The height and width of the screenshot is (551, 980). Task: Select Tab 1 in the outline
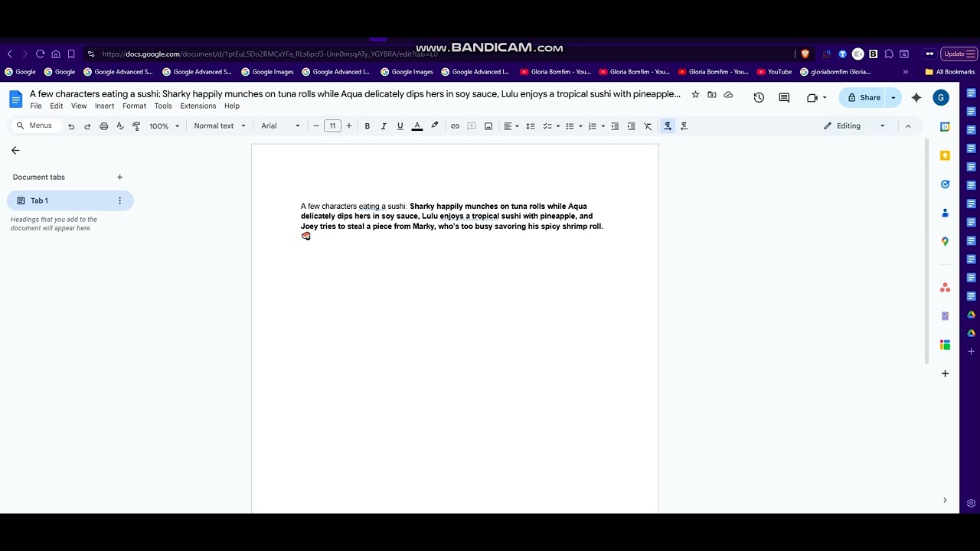[70, 201]
